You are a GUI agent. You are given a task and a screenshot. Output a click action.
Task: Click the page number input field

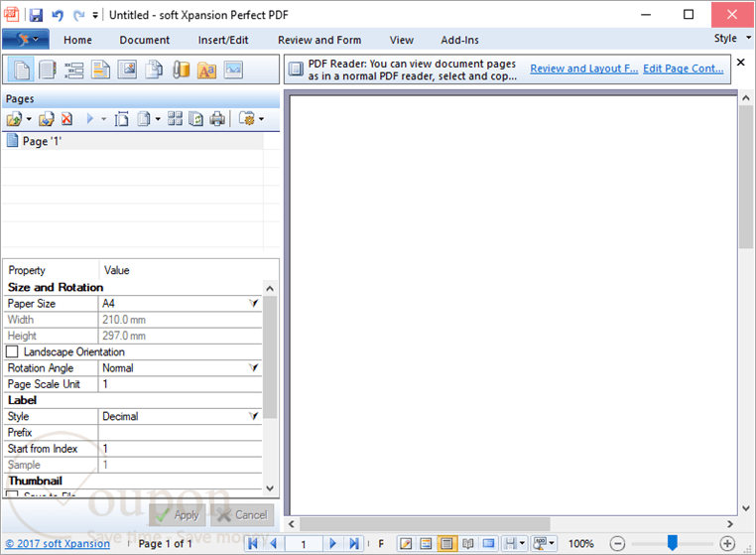304,544
